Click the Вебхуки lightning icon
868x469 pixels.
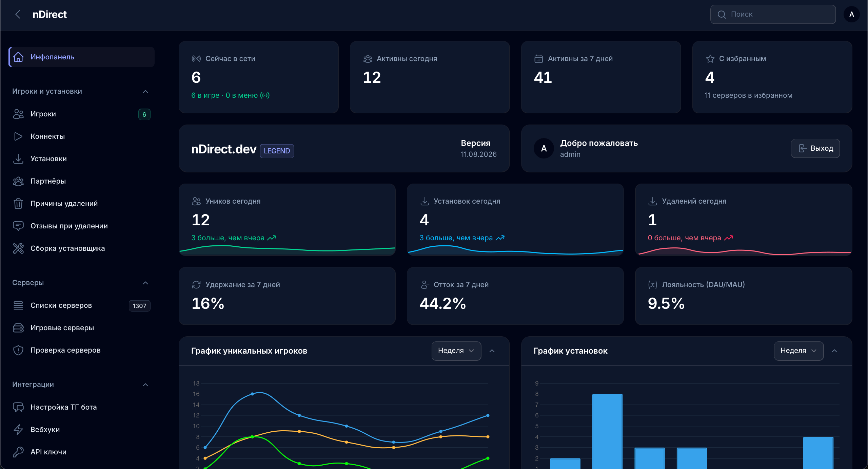pos(18,430)
